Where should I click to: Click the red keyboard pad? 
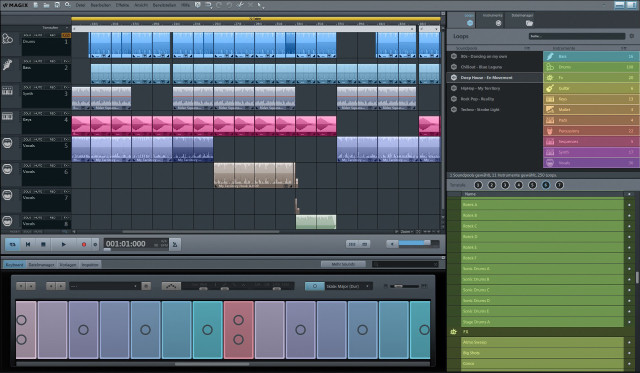coord(239,330)
